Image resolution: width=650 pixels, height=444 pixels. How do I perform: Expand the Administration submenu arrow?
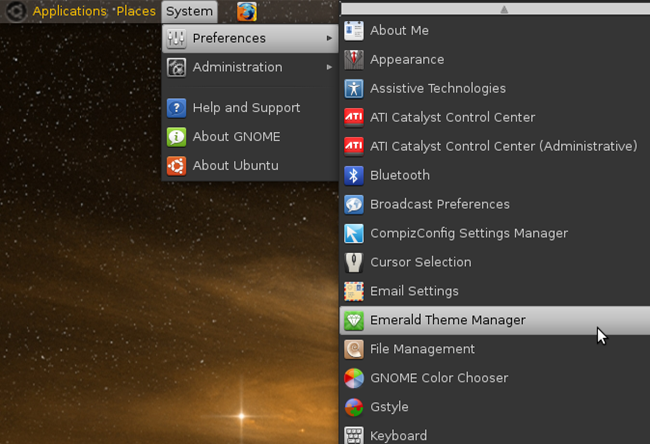coord(329,68)
